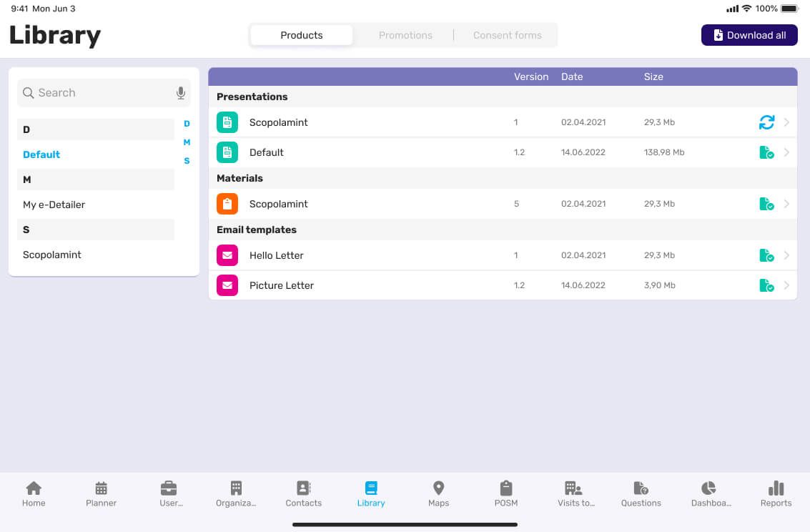Click orange materials icon for Scopolamint
The height and width of the screenshot is (532, 810).
tap(227, 204)
